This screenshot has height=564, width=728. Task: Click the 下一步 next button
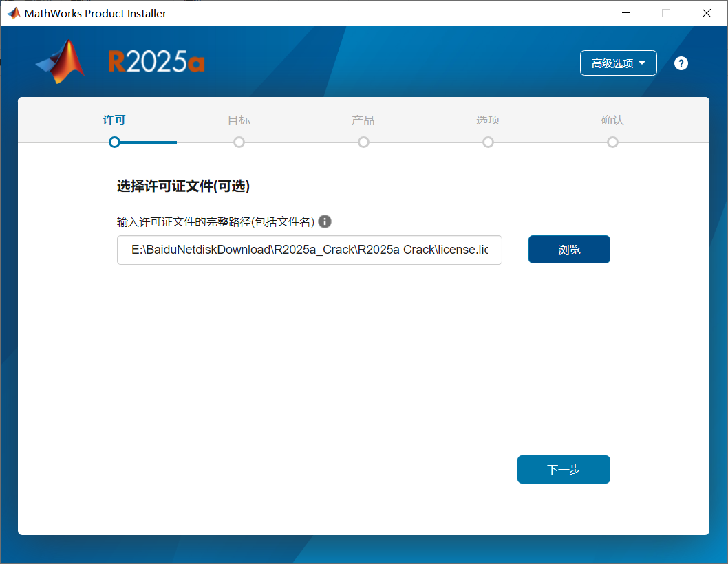point(564,469)
